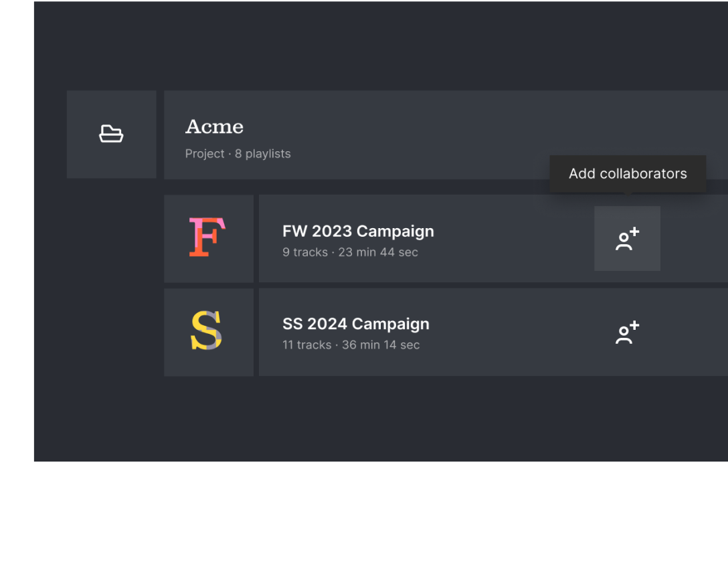Open the letter S playlist cover
The height and width of the screenshot is (586, 728).
[208, 332]
